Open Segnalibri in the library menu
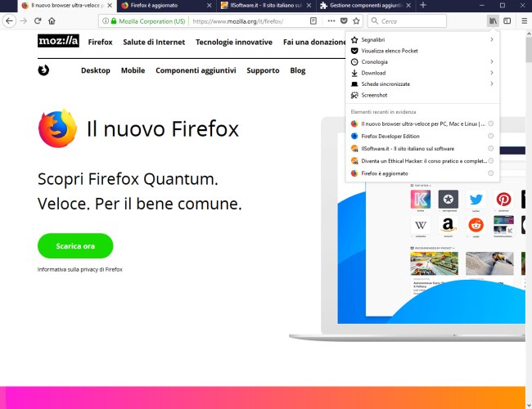The image size is (532, 409). 422,40
